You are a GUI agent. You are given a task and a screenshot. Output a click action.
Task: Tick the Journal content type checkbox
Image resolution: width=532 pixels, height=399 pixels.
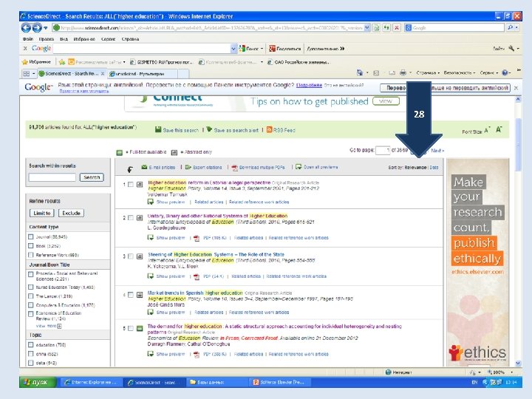pos(31,237)
